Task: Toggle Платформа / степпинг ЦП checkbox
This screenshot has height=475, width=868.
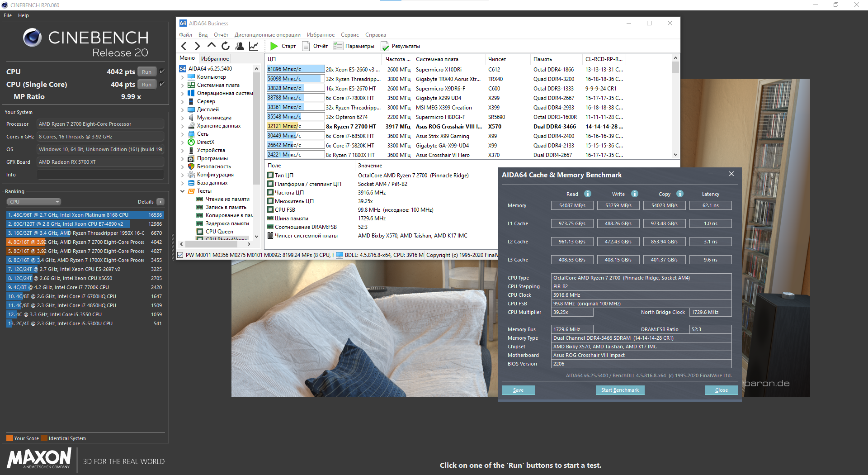Action: click(270, 184)
